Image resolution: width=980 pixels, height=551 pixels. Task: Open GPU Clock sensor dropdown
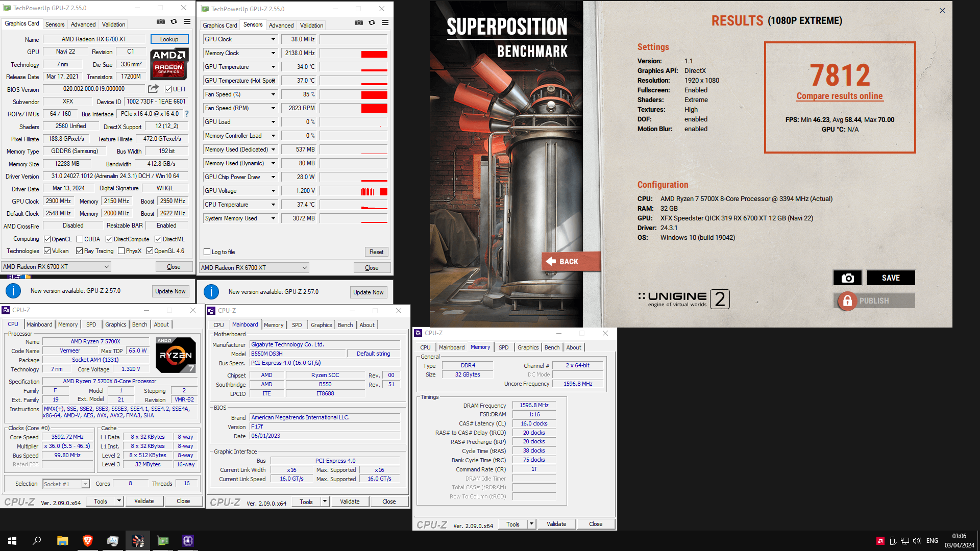[273, 39]
